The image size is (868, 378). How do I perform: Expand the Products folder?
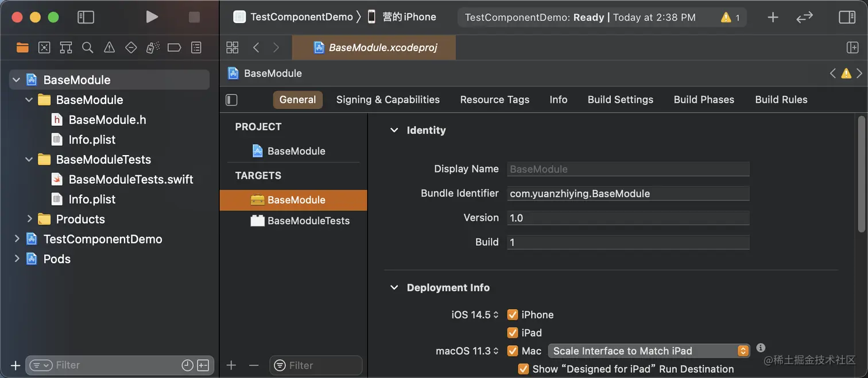30,219
